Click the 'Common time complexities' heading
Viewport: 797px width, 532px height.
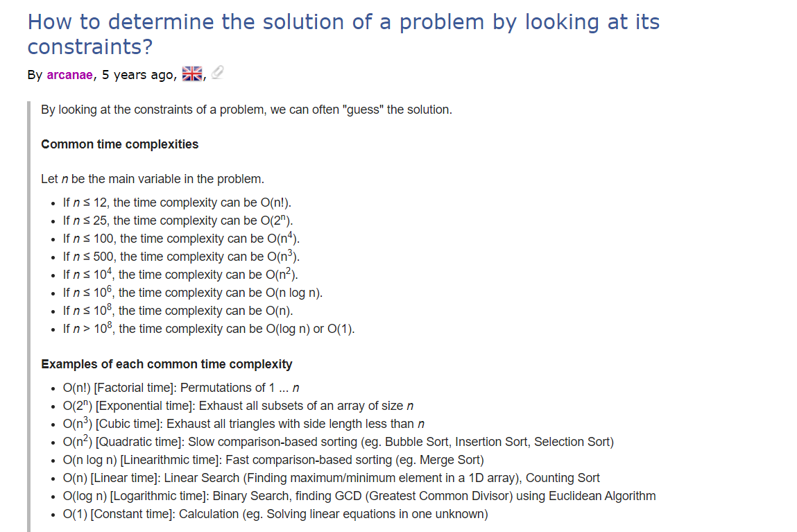[x=119, y=144]
